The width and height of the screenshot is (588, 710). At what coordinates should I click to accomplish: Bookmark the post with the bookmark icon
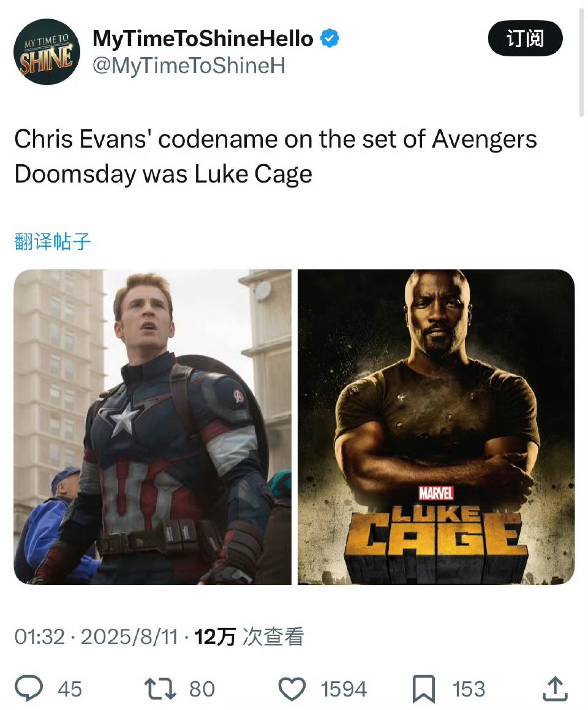424,689
